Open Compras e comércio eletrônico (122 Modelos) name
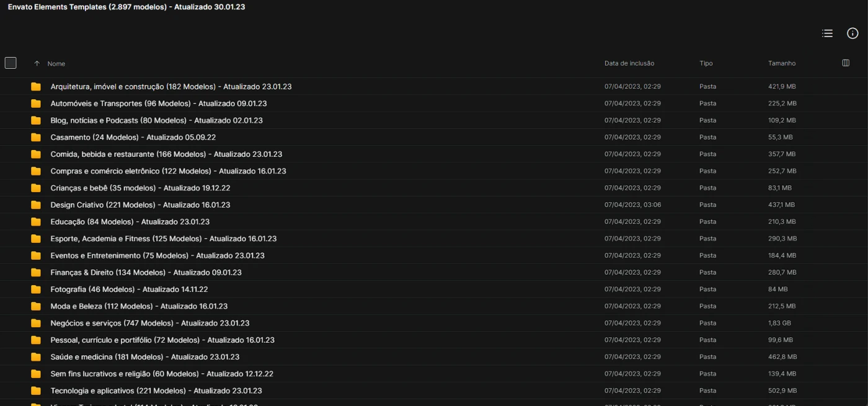Screen dimensions: 868x406 (x=168, y=171)
